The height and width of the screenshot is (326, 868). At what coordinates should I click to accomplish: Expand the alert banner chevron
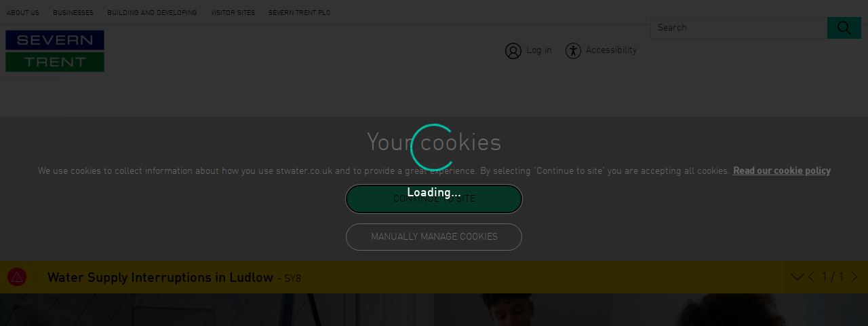[x=797, y=277]
